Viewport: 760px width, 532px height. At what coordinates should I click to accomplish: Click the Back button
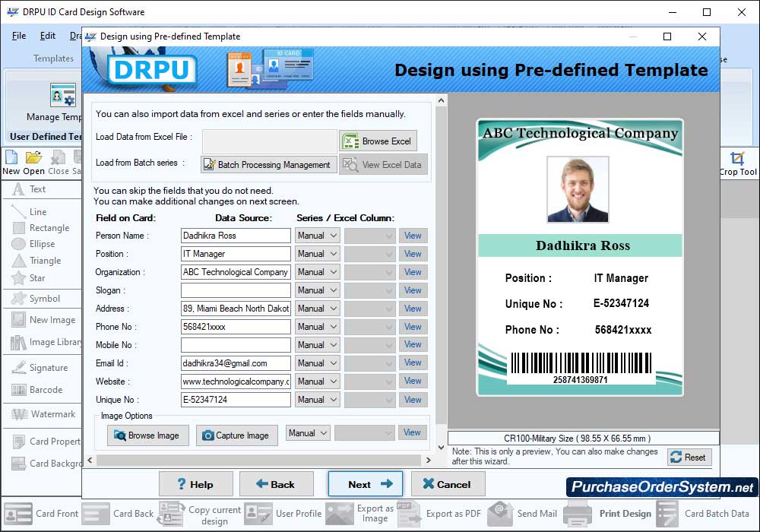click(276, 484)
